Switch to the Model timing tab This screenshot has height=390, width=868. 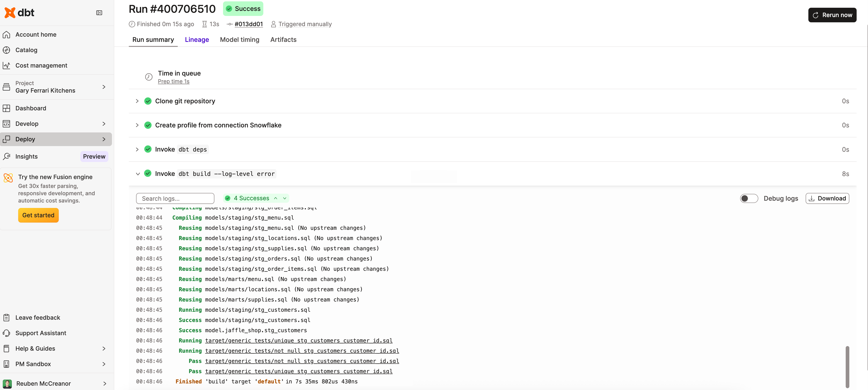[240, 40]
